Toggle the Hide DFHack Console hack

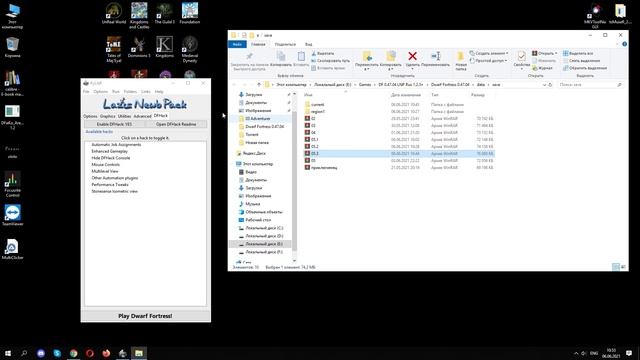111,158
